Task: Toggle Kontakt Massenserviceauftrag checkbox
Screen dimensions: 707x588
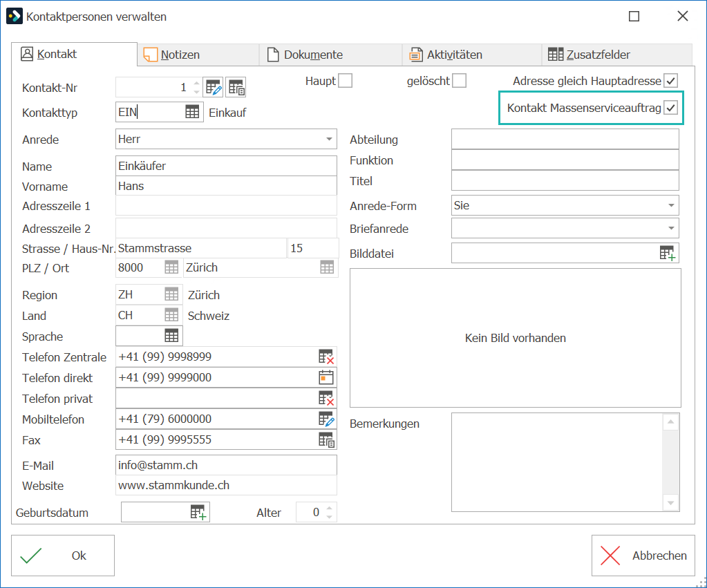Action: click(670, 108)
